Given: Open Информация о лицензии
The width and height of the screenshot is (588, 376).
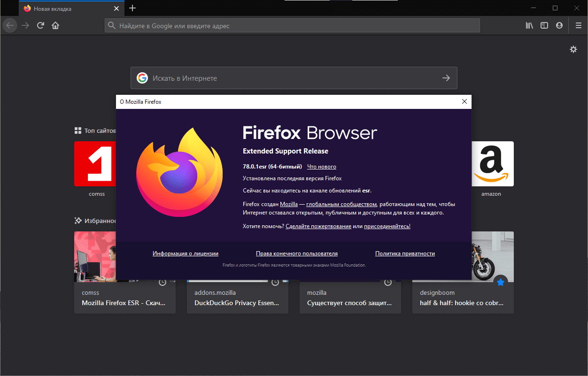Looking at the screenshot, I should (185, 253).
